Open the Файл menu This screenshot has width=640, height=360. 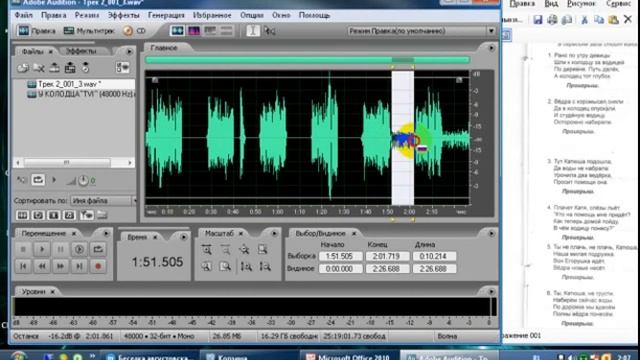point(24,15)
